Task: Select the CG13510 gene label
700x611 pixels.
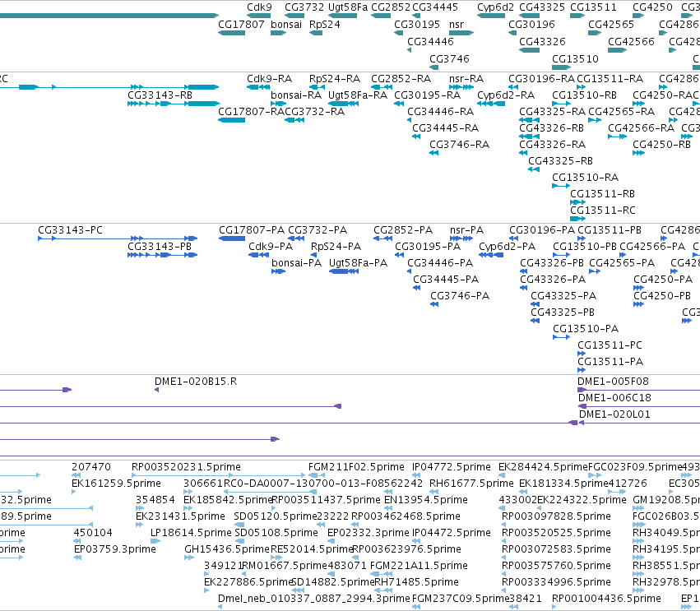Action: tap(575, 58)
